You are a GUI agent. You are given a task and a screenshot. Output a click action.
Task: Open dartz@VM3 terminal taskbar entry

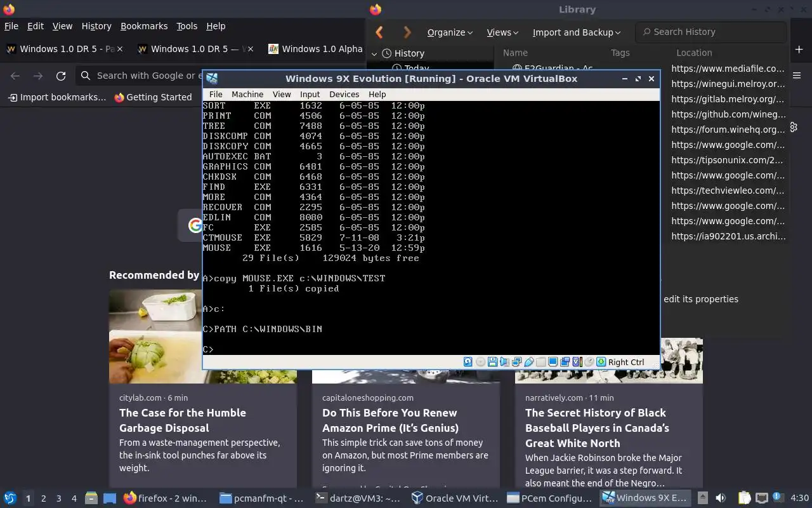tap(359, 498)
